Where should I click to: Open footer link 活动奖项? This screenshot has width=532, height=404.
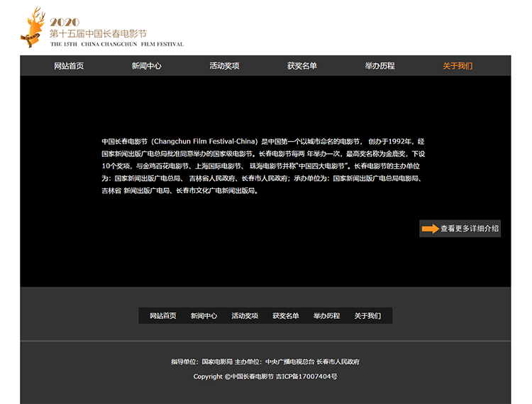click(245, 316)
